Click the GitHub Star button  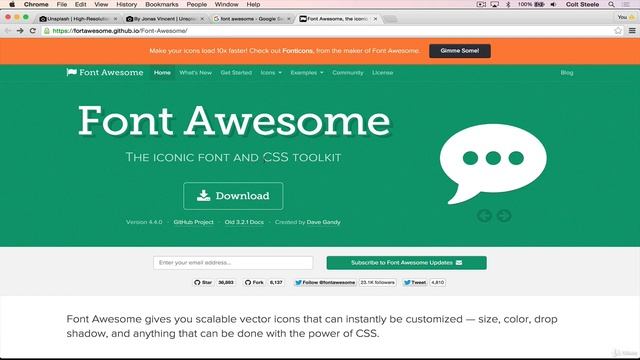click(203, 282)
